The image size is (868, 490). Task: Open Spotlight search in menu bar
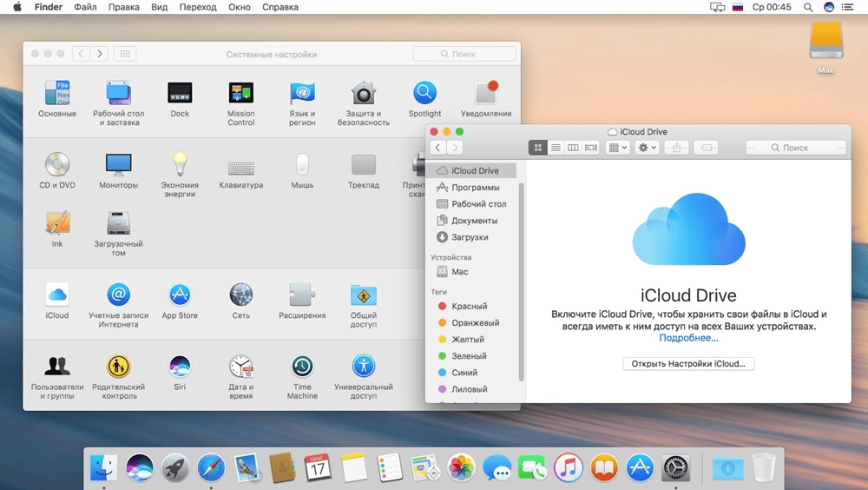coord(808,7)
